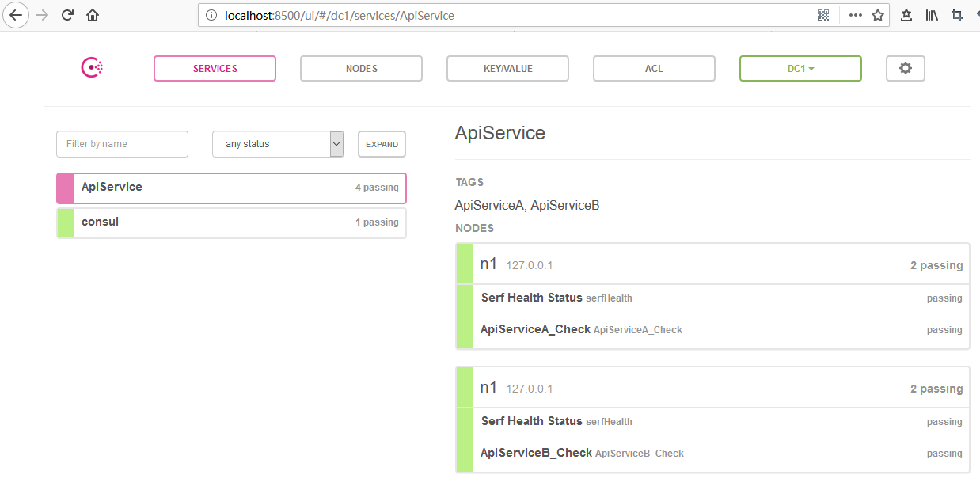Screen dimensions: 980x486
Task: Open the page actions three-dot menu
Action: (x=855, y=15)
